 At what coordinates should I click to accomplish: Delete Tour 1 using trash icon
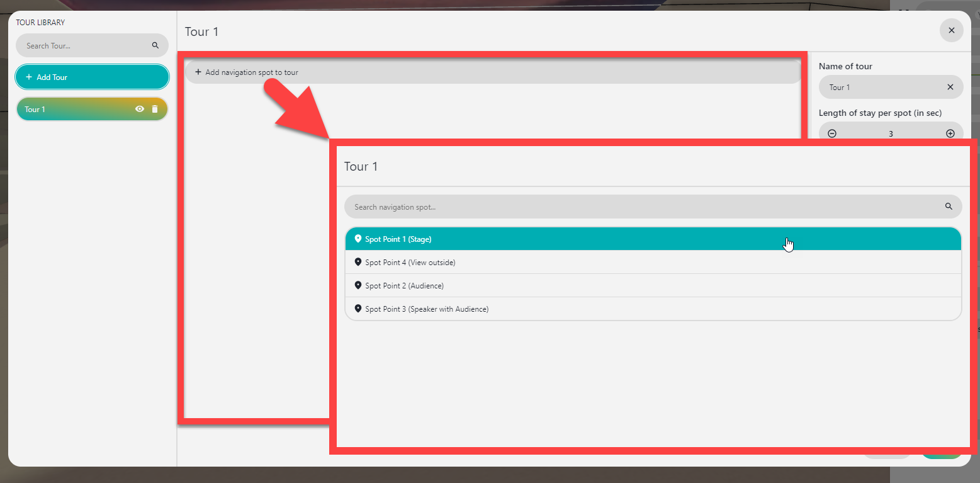click(155, 109)
